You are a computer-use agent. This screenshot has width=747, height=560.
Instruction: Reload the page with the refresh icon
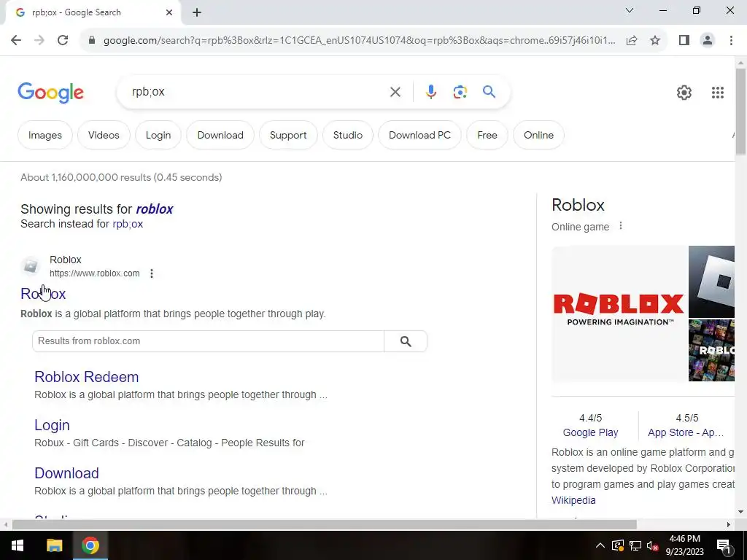(63, 40)
